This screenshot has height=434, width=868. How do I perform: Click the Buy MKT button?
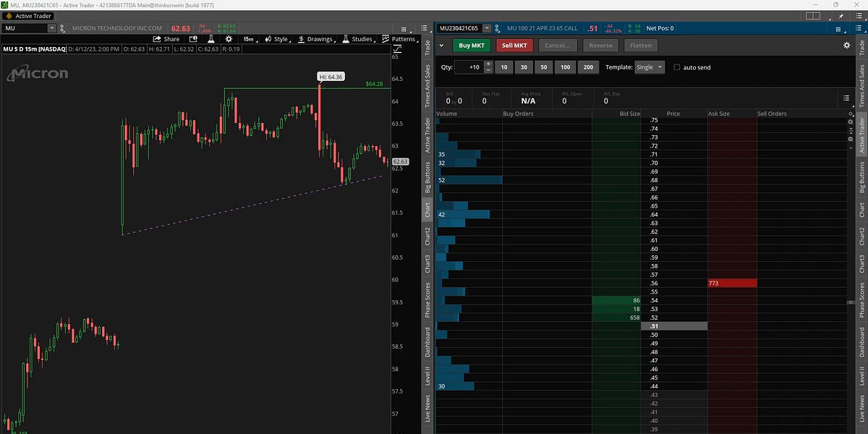(x=472, y=45)
